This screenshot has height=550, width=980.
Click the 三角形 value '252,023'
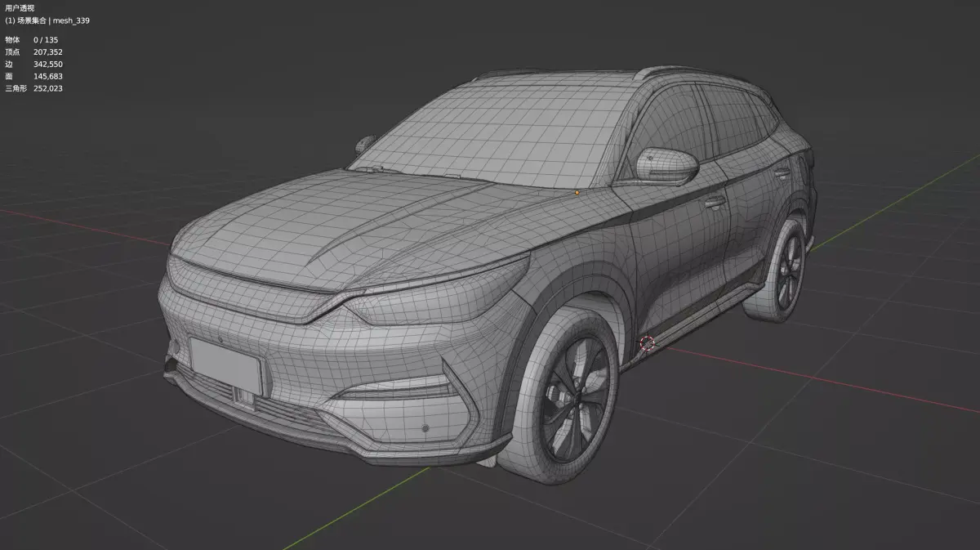pyautogui.click(x=48, y=88)
